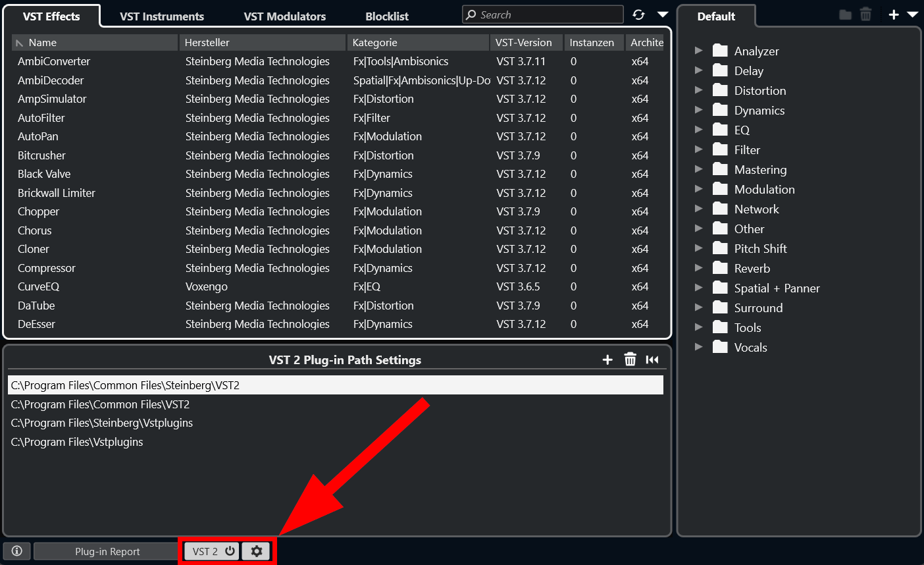The width and height of the screenshot is (924, 565).
Task: Switch to the VST Instruments tab
Action: [x=161, y=16]
